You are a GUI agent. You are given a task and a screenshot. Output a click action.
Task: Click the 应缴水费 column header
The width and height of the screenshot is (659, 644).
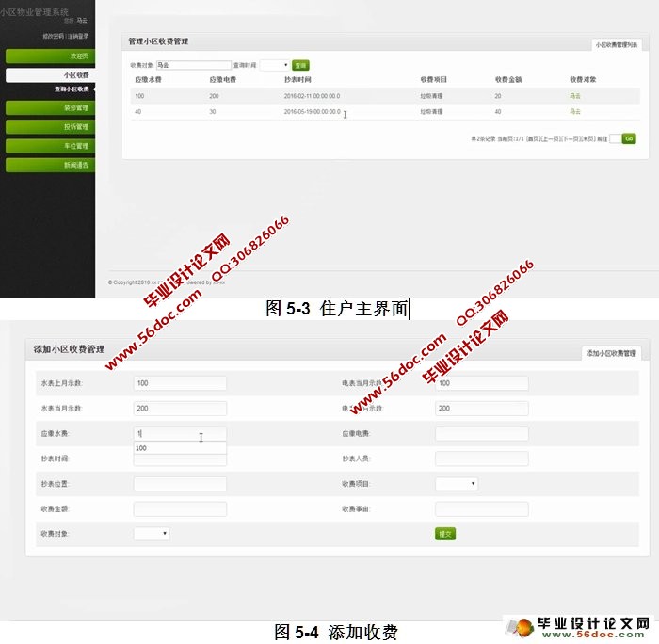148,79
